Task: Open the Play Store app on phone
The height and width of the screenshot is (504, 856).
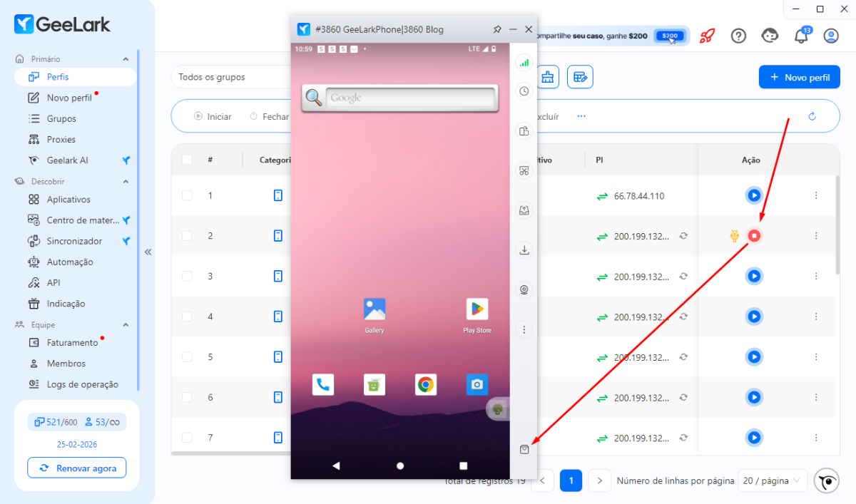Action: pos(477,309)
